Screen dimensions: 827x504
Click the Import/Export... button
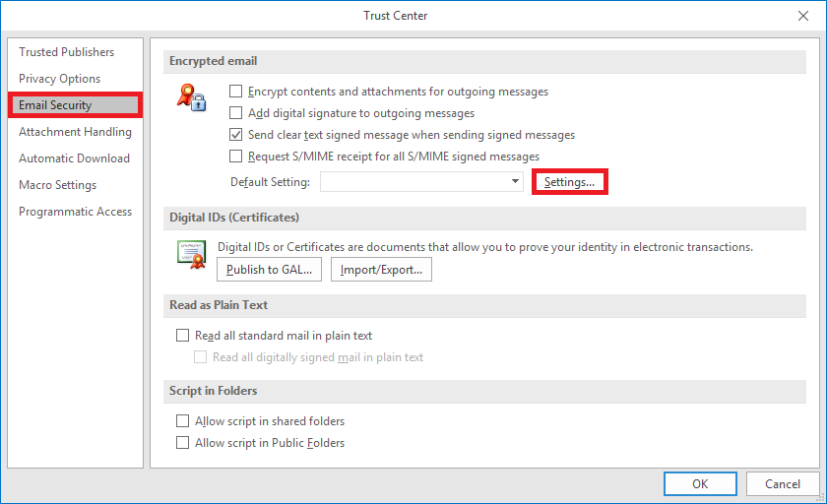[x=381, y=270]
